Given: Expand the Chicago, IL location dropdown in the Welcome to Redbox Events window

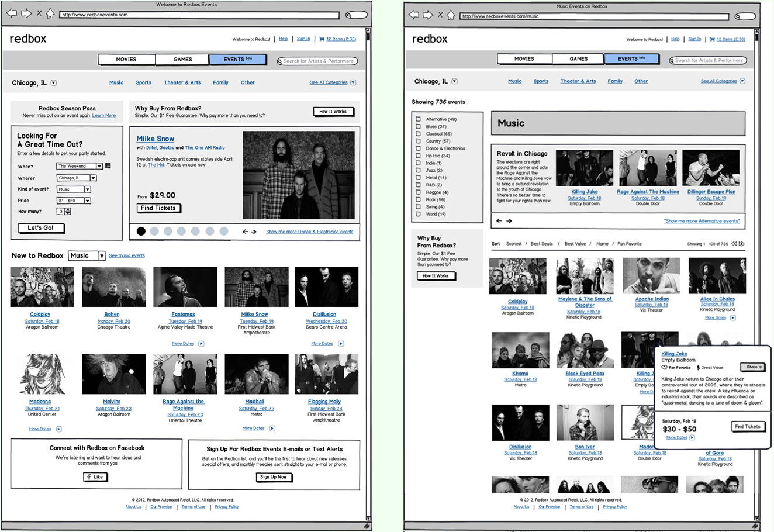Looking at the screenshot, I should coord(54,83).
